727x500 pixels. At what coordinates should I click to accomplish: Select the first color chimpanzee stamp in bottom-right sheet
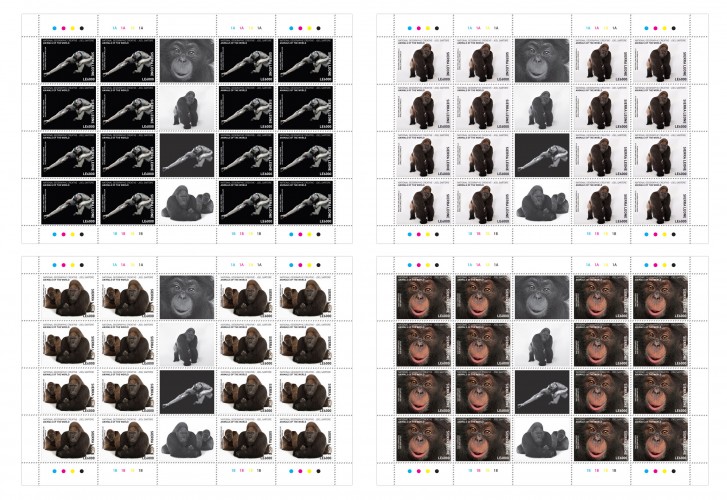(414, 297)
